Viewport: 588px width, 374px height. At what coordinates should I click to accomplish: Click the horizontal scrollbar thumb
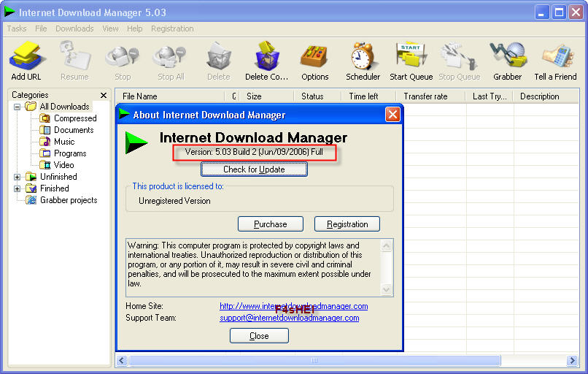click(314, 361)
